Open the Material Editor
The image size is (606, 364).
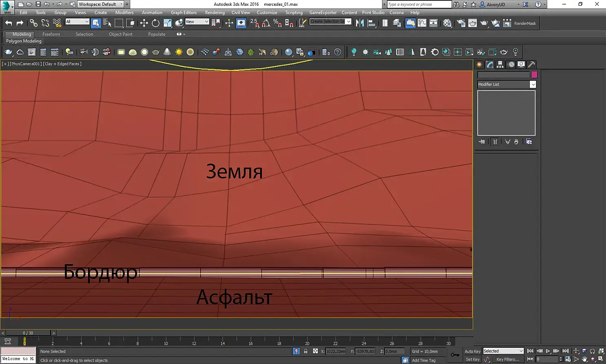[447, 23]
